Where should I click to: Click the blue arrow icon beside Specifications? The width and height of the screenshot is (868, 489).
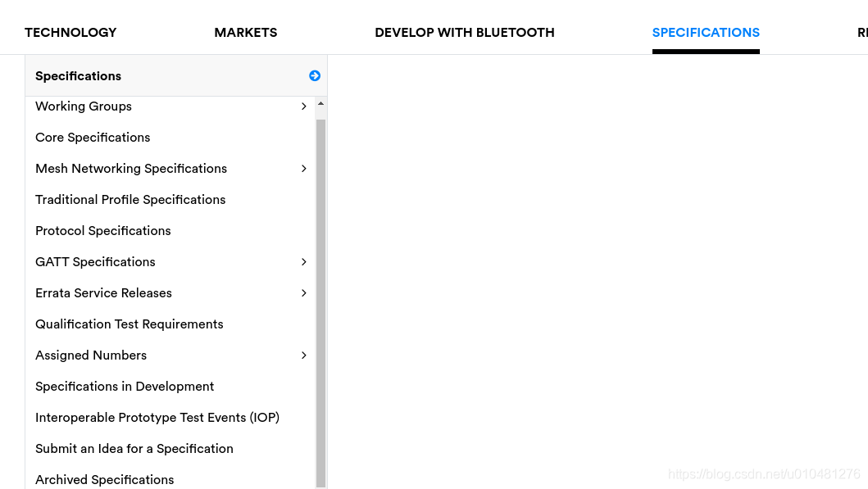point(315,76)
